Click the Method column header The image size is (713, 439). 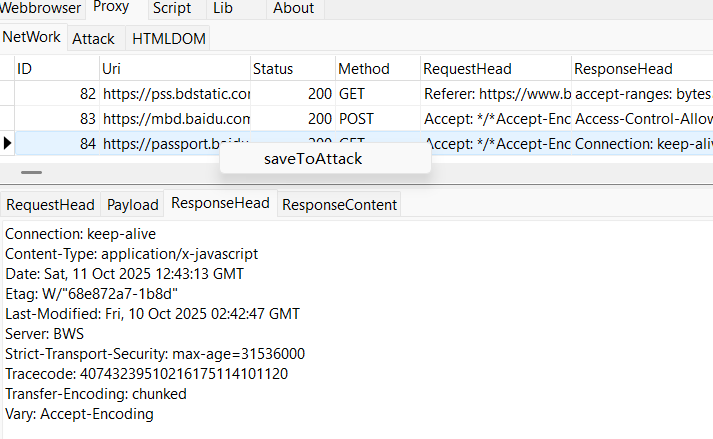point(377,69)
